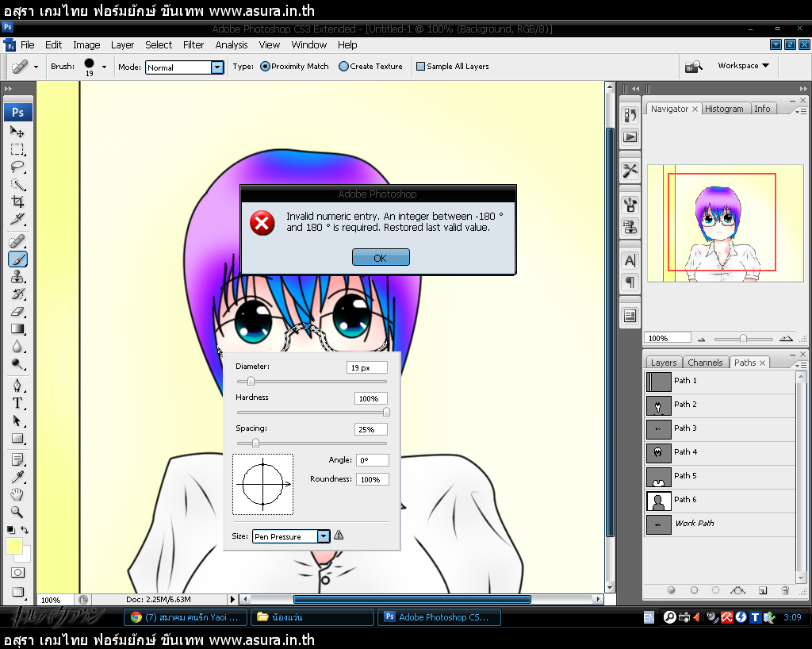
Task: Open Adobe Photoshop CS taskbar button
Action: pos(439,617)
